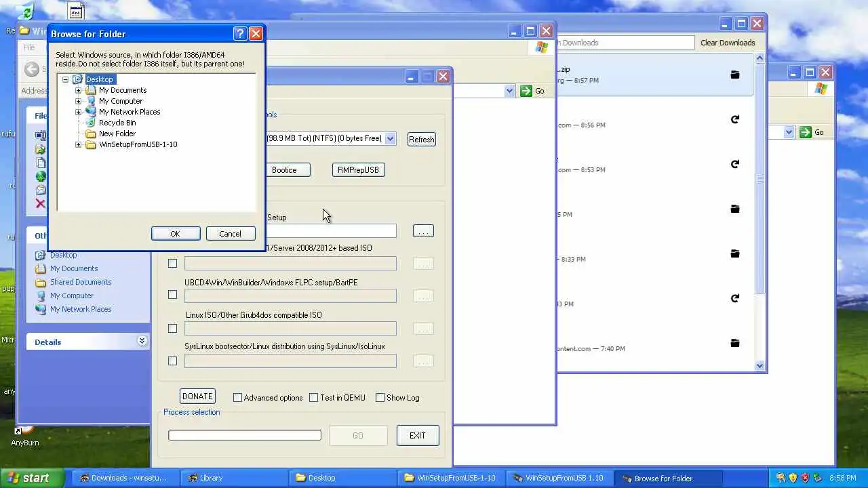
Task: Click the DONATE button
Action: (x=197, y=396)
